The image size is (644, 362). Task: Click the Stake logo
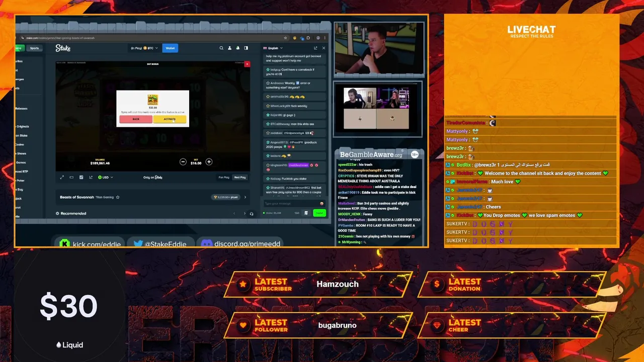click(x=63, y=48)
